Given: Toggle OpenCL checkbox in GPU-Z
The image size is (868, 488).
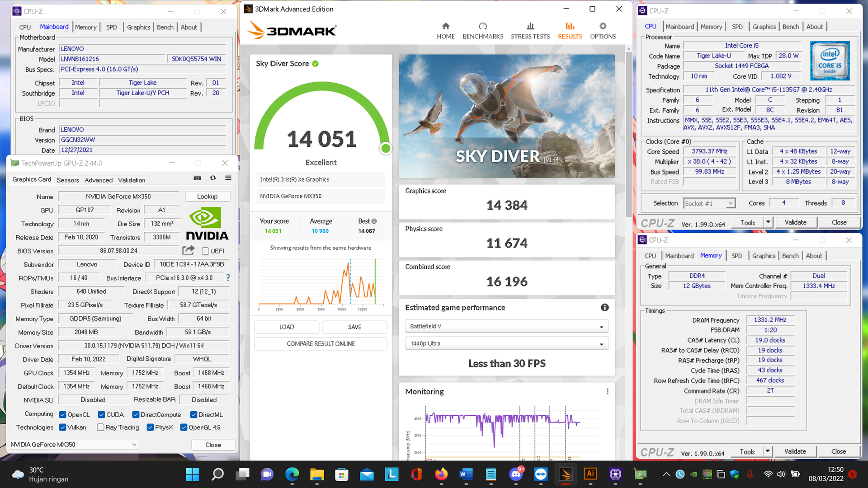Looking at the screenshot, I should [63, 414].
